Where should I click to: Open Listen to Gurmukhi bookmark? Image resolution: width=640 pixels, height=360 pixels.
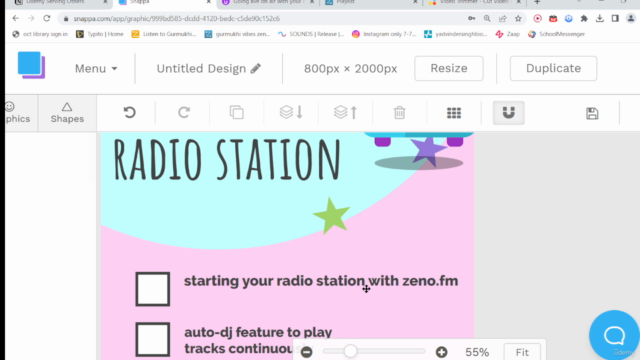[164, 34]
